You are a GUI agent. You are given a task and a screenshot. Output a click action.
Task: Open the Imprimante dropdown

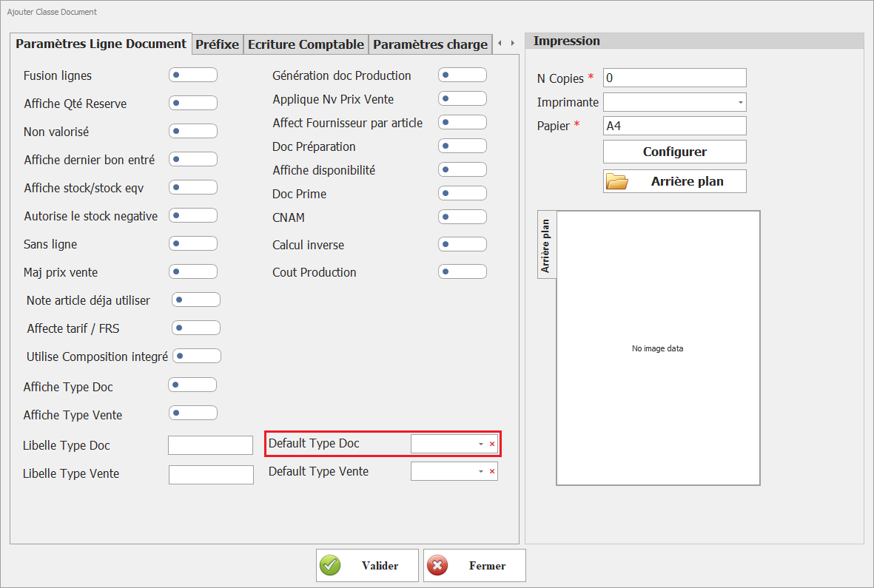click(x=740, y=103)
